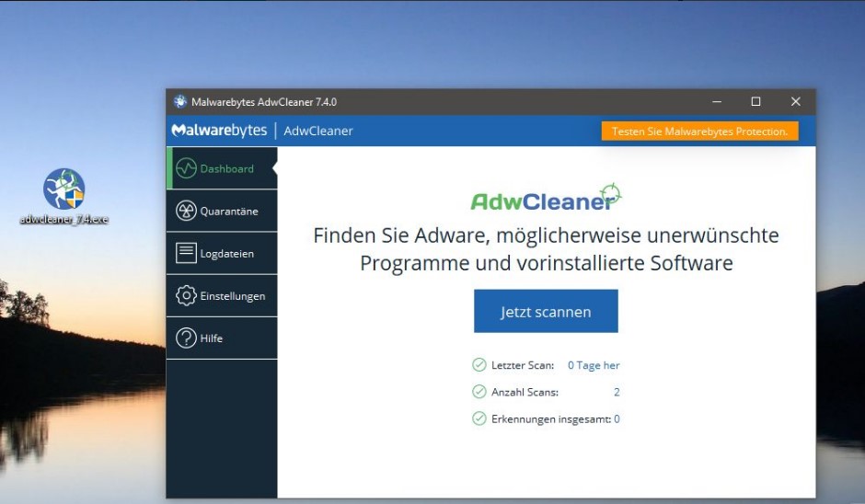The width and height of the screenshot is (865, 504).
Task: Click the Einstellungen gear icon
Action: point(186,295)
